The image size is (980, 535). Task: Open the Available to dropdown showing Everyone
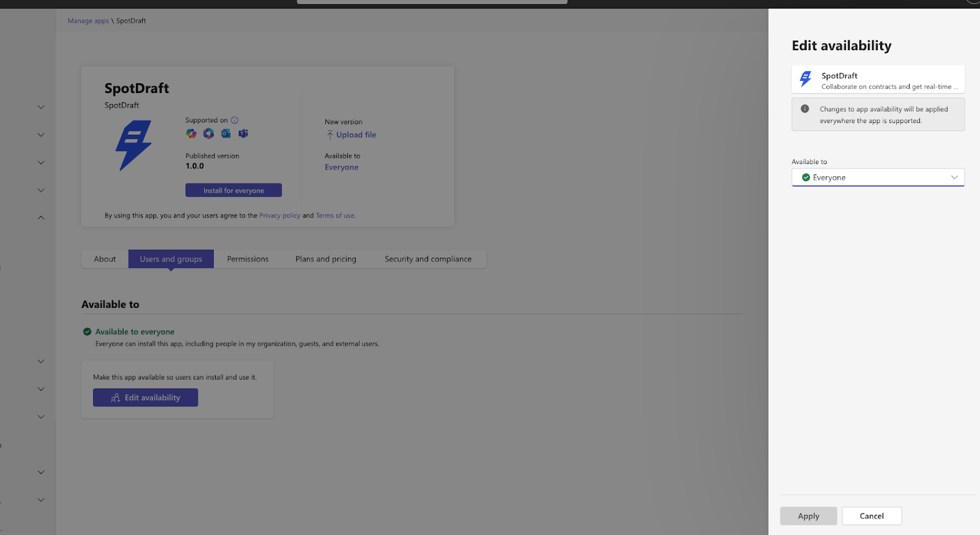click(878, 178)
